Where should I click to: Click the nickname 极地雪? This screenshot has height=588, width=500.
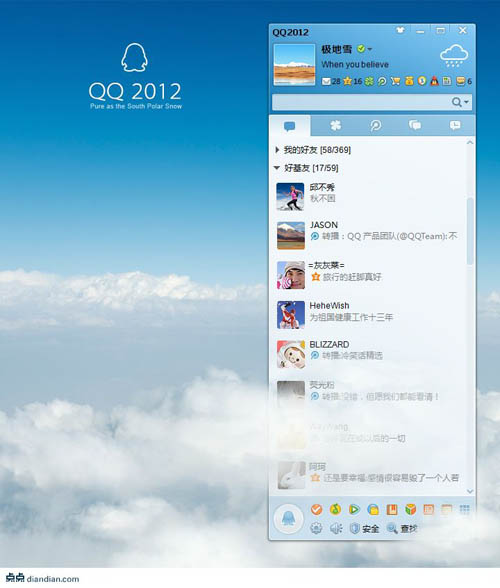coord(336,49)
